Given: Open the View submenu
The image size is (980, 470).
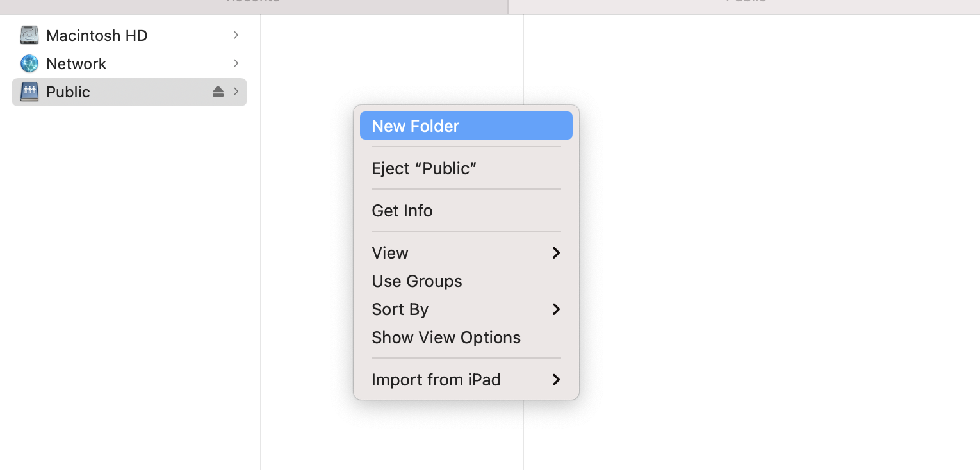Looking at the screenshot, I should tap(466, 253).
